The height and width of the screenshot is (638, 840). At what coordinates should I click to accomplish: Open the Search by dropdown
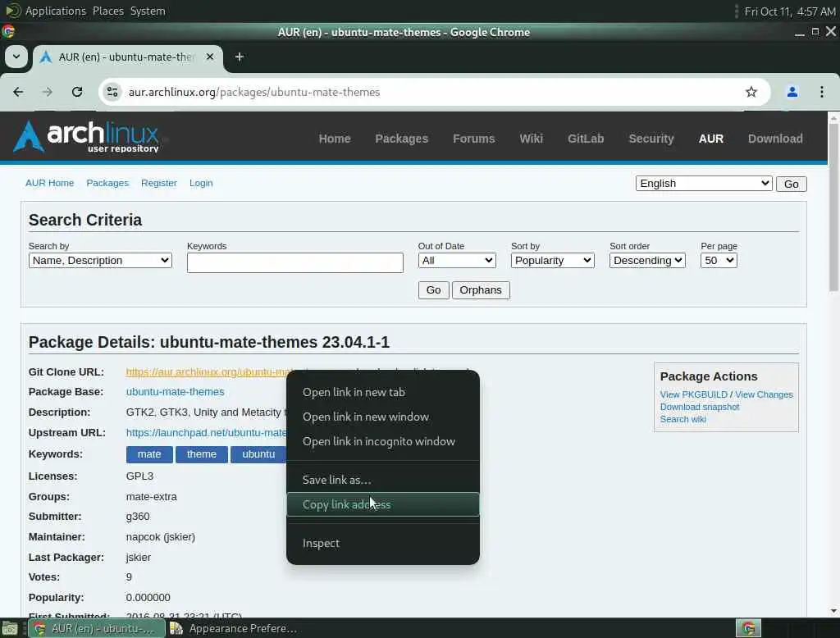click(100, 261)
